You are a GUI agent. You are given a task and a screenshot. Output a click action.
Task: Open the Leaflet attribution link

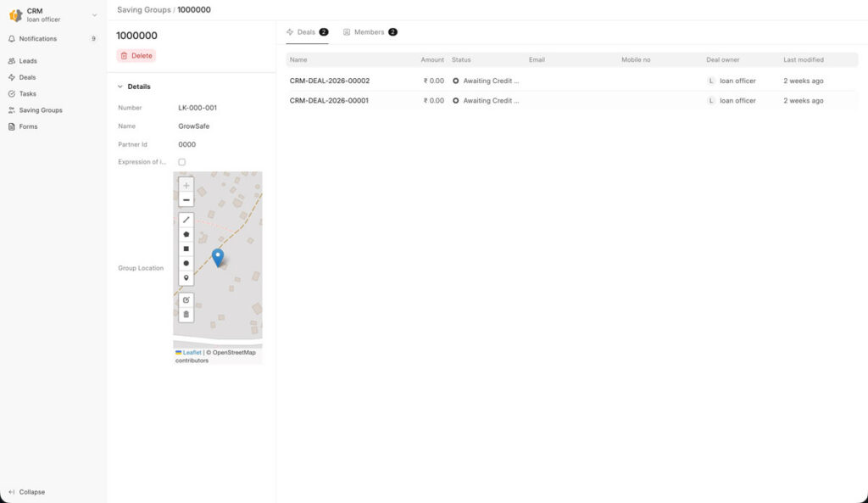pos(192,352)
